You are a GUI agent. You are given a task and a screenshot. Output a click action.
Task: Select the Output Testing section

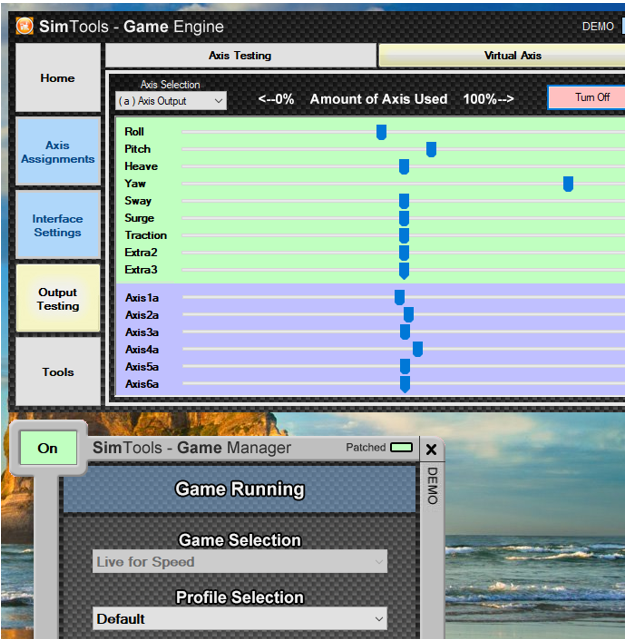pos(58,299)
